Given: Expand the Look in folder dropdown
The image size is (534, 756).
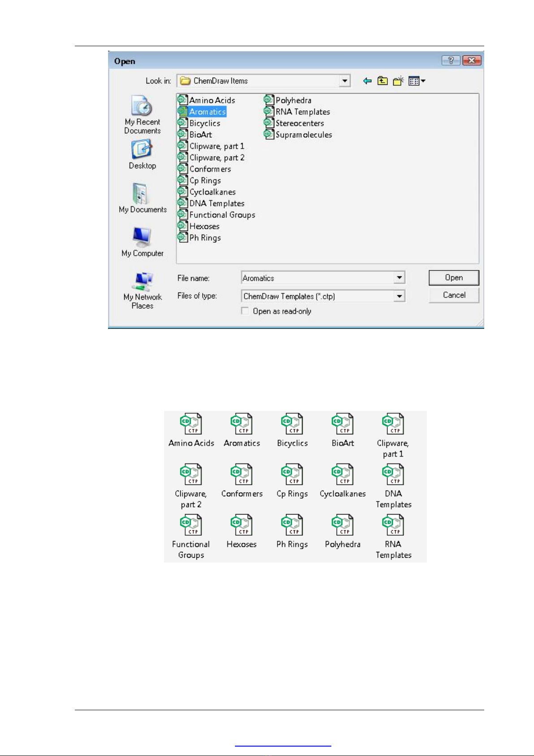Looking at the screenshot, I should 344,81.
